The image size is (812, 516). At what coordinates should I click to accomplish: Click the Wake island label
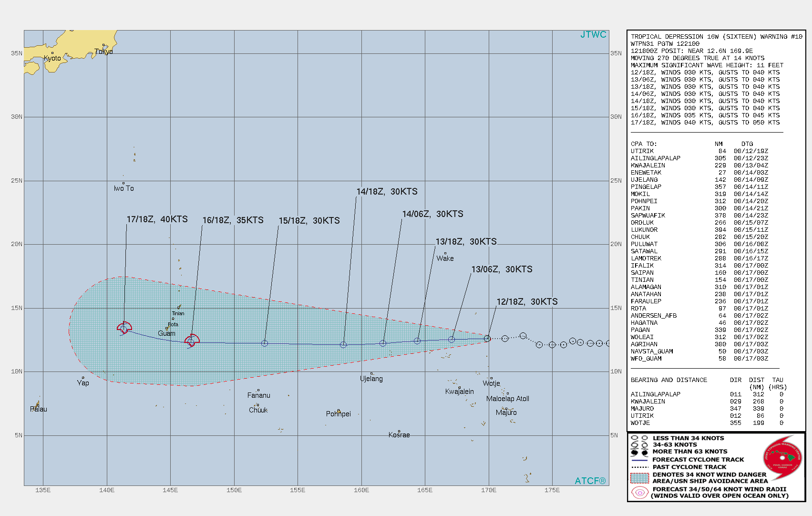tap(445, 258)
